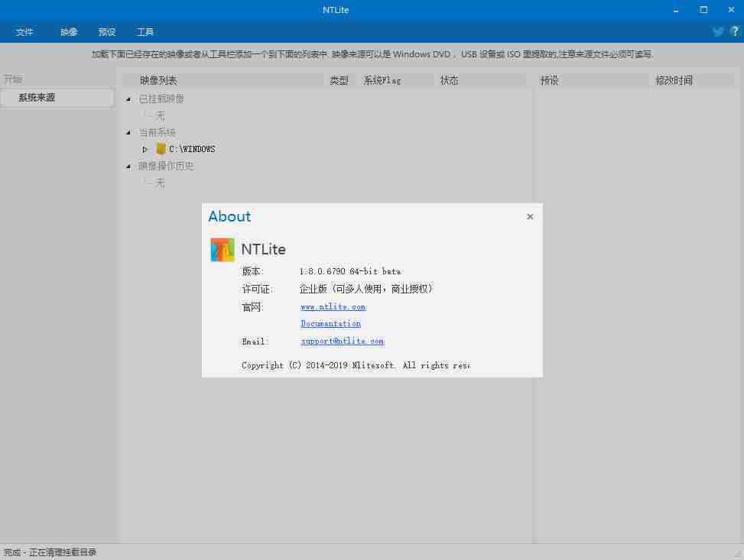The image size is (744, 560).
Task: Open the 映像 menu
Action: click(x=69, y=32)
